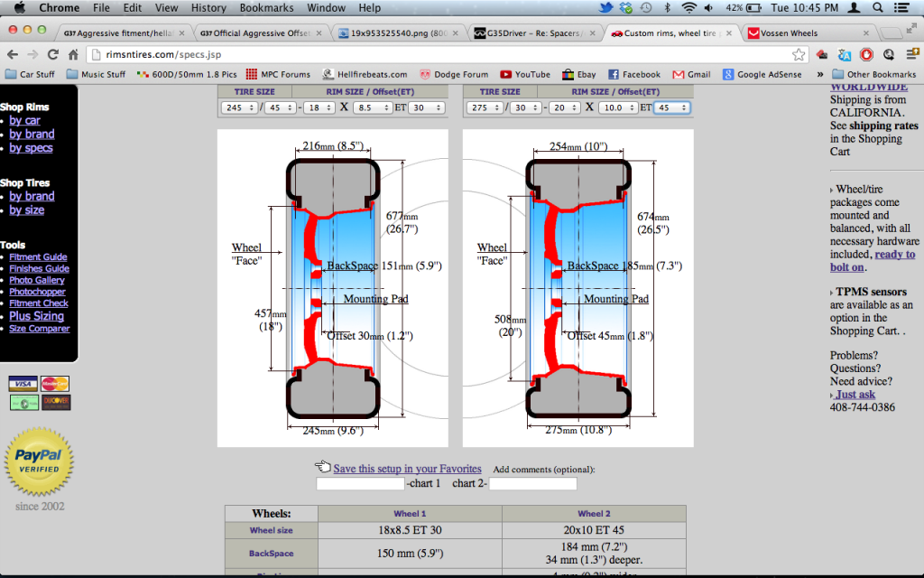Open the Apple menu
The image size is (924, 578).
(x=20, y=7)
